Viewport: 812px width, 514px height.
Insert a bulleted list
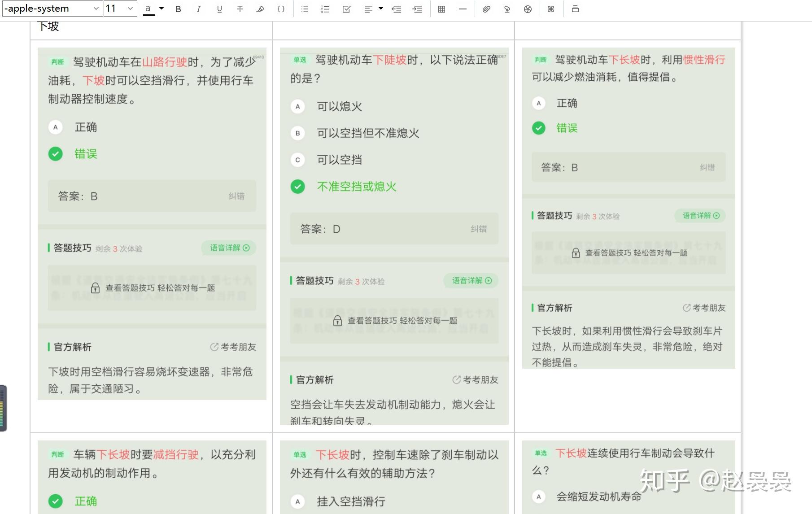click(x=305, y=9)
